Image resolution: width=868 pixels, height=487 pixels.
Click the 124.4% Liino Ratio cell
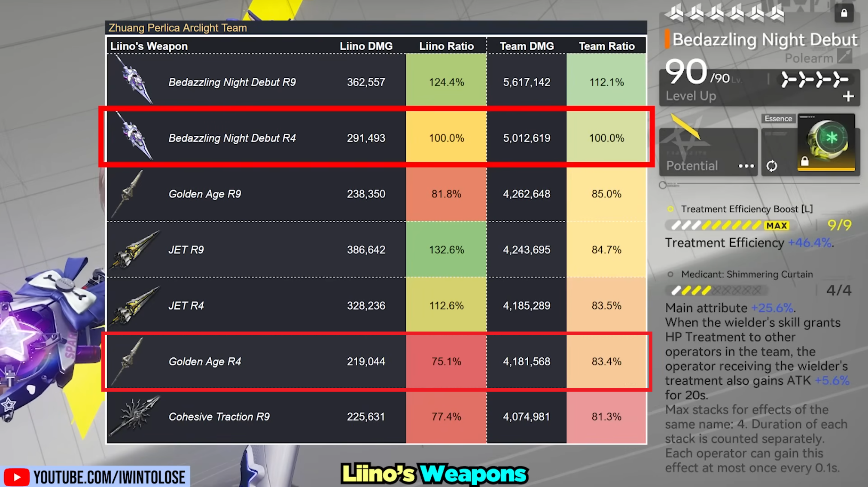point(446,80)
